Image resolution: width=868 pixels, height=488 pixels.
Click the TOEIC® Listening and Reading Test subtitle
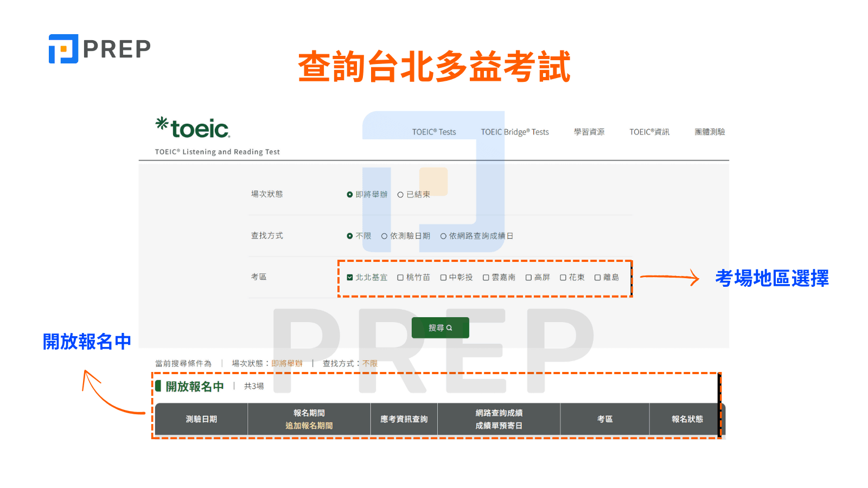coord(218,152)
